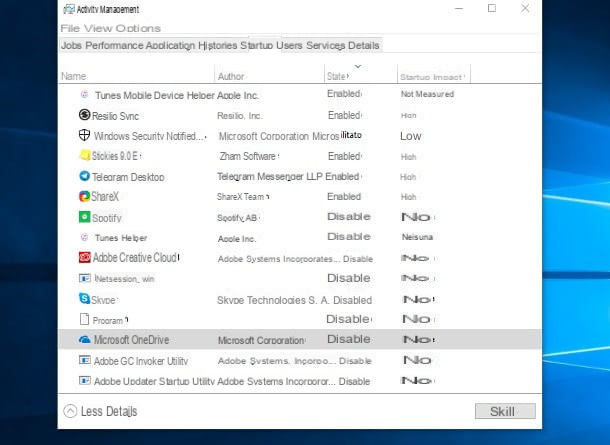Screen dimensions: 610x445
Task: Open the File menu
Action: (70, 28)
